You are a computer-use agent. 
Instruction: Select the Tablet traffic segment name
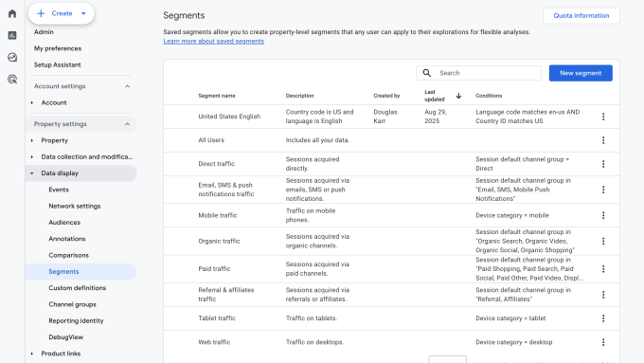217,318
